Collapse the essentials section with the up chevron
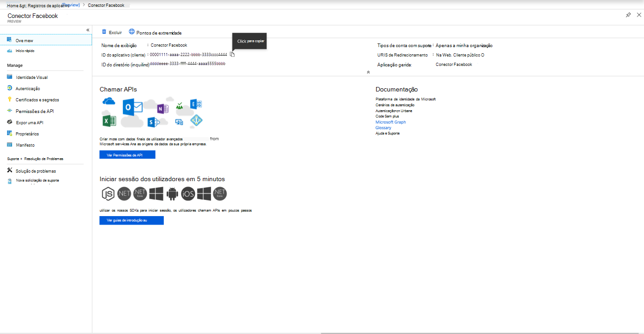The height and width of the screenshot is (334, 644). point(368,72)
